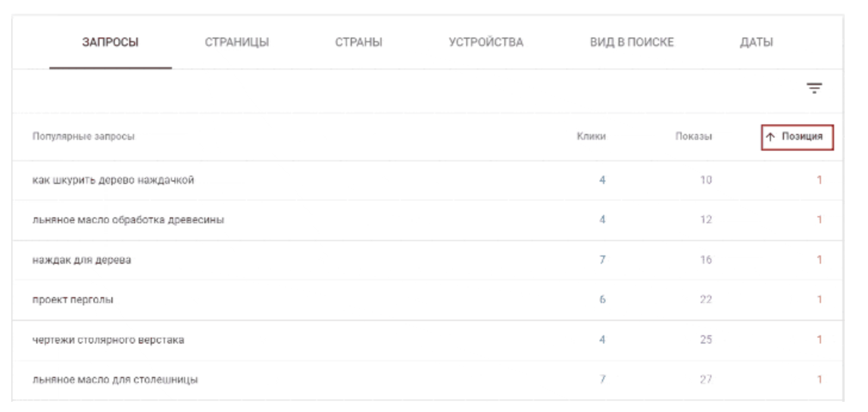Click the Позиция column header label
The width and height of the screenshot is (868, 412).
(802, 136)
